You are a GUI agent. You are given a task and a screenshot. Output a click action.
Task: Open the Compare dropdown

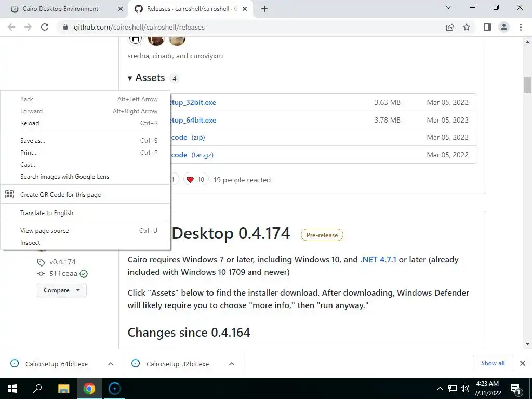[x=62, y=290]
